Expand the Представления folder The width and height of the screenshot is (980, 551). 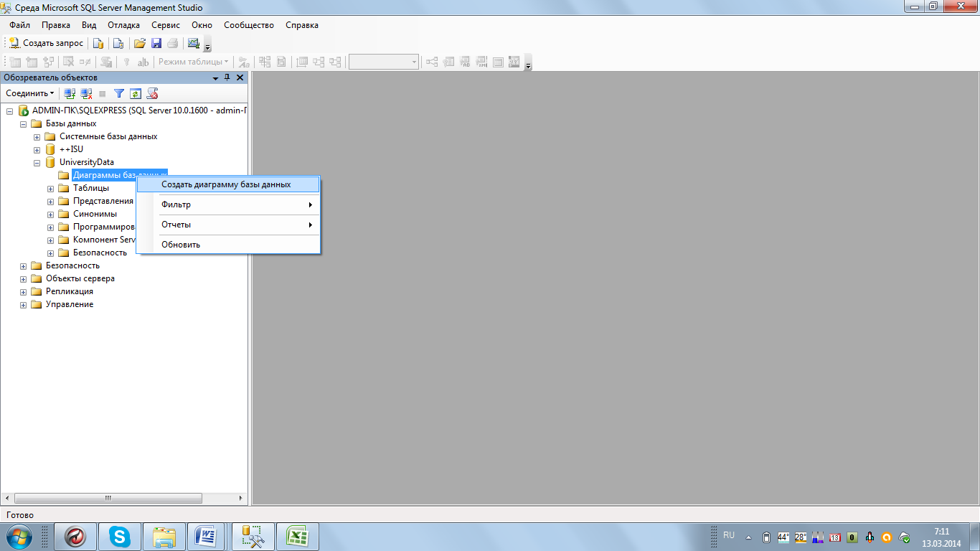coord(51,202)
